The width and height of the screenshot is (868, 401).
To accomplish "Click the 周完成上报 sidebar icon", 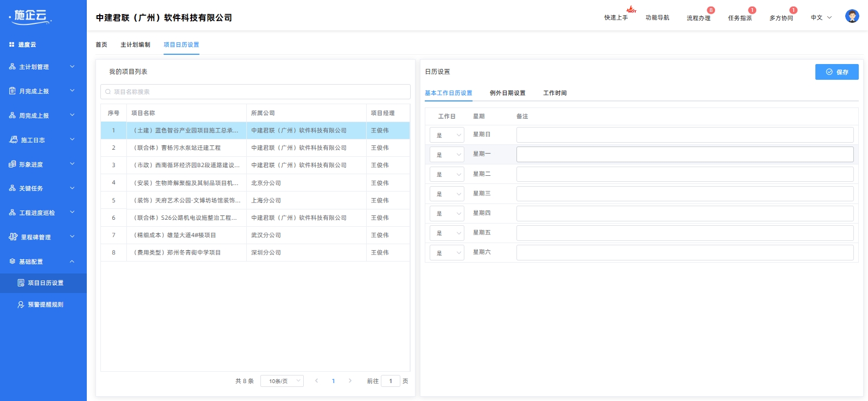I will (x=12, y=115).
